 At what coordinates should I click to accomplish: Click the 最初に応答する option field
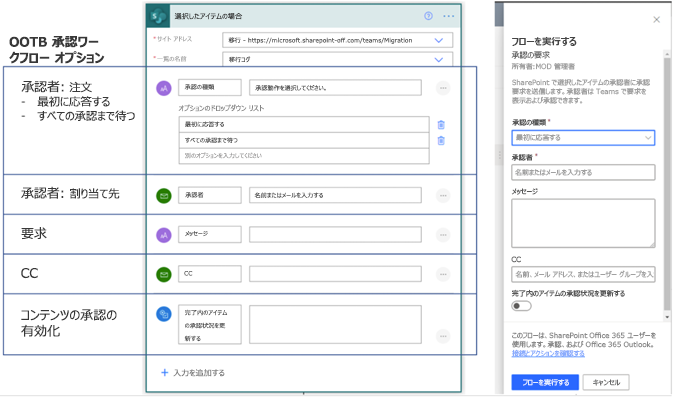coord(304,124)
